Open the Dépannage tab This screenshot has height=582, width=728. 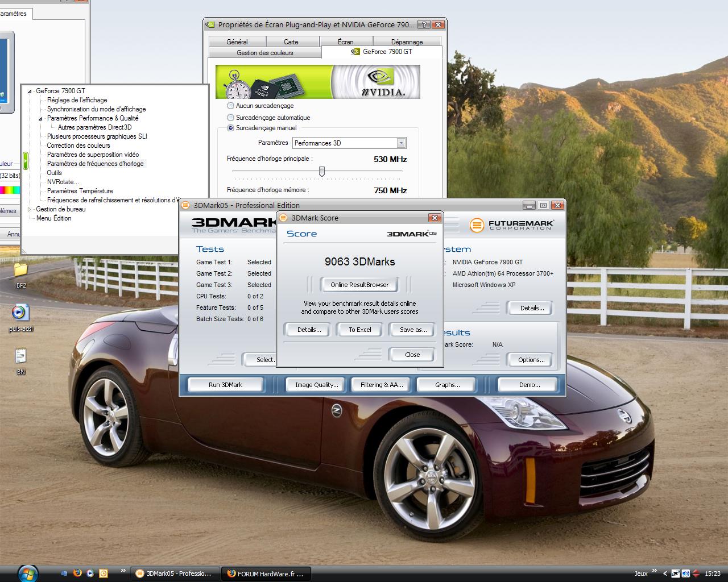pyautogui.click(x=407, y=41)
